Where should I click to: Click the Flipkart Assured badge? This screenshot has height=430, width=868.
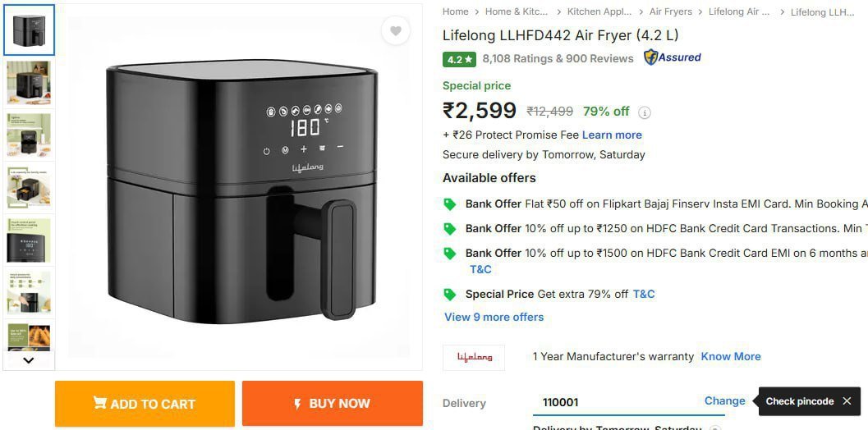(x=672, y=57)
